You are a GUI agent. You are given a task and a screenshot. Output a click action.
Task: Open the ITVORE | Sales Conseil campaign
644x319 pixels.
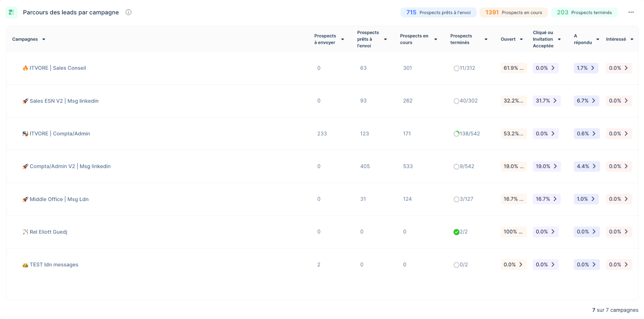(58, 68)
